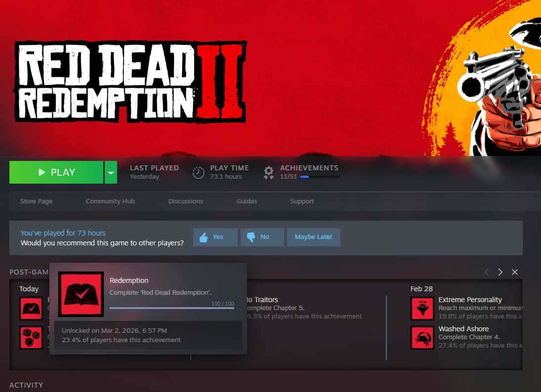
Task: Click the large Redemption icon in the tooltip
Action: (x=81, y=294)
